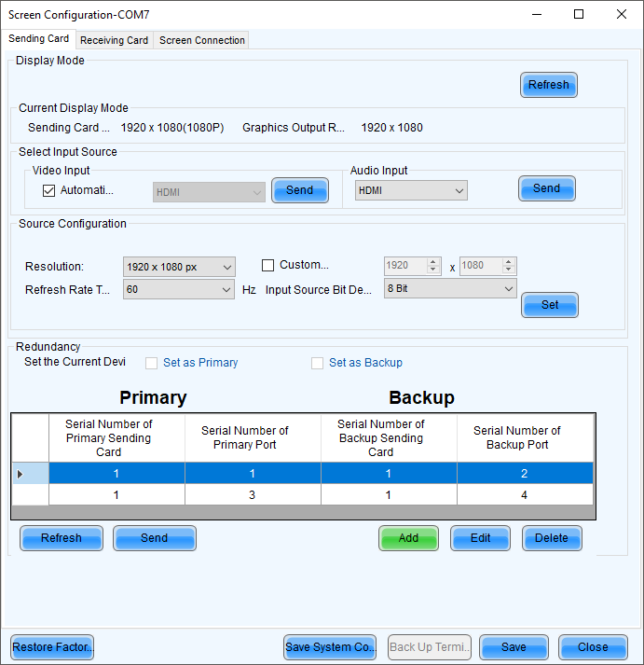Switch to the Receiving Card tab
644x665 pixels.
click(x=114, y=40)
